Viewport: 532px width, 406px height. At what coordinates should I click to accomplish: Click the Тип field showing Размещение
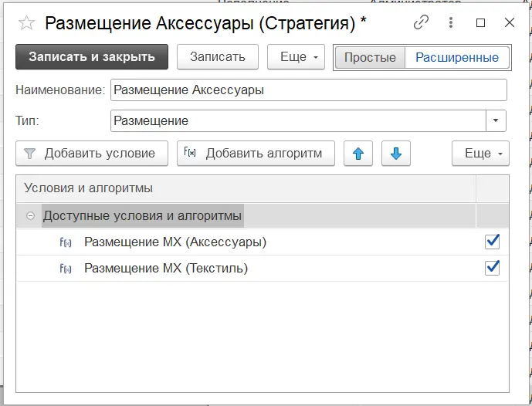[x=298, y=120]
